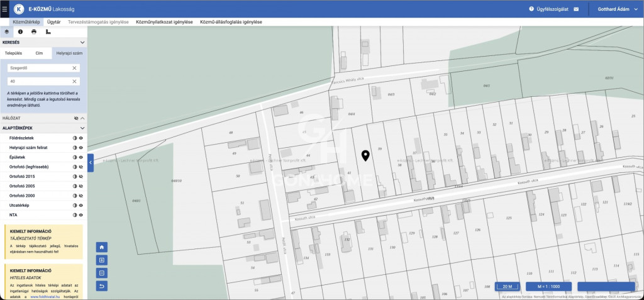The height and width of the screenshot is (300, 644).
Task: Click the home view map button
Action: 102,247
